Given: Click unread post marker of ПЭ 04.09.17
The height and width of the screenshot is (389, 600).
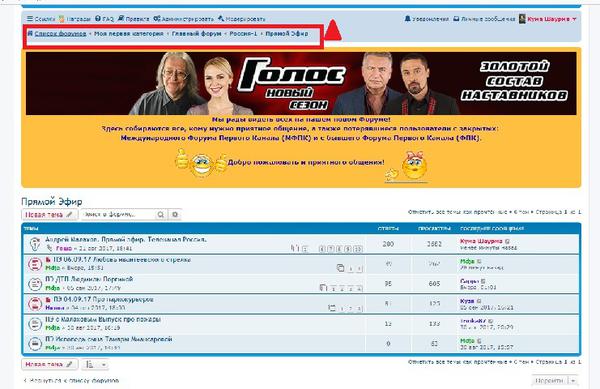Looking at the screenshot, I should pos(48,299).
